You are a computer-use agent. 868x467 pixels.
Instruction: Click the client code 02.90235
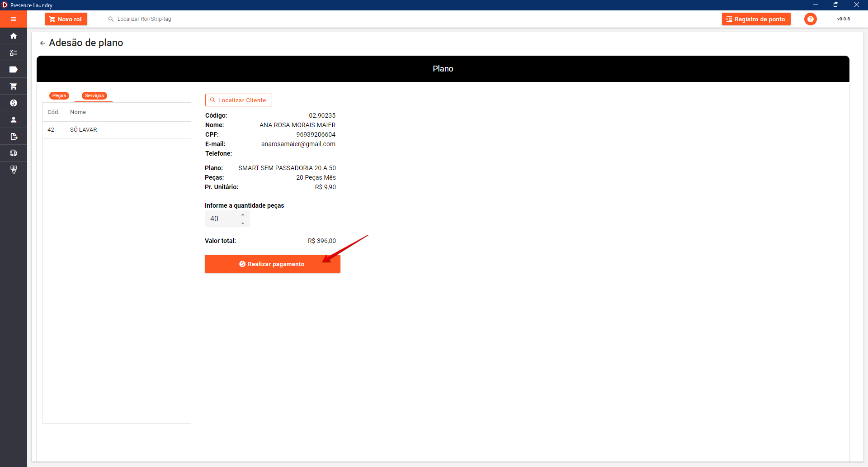(322, 115)
